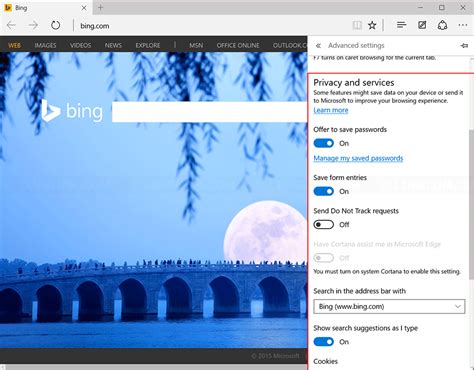Click the settings pane vertical scrollbar
Image resolution: width=474 pixels, height=370 pixels.
click(471, 205)
